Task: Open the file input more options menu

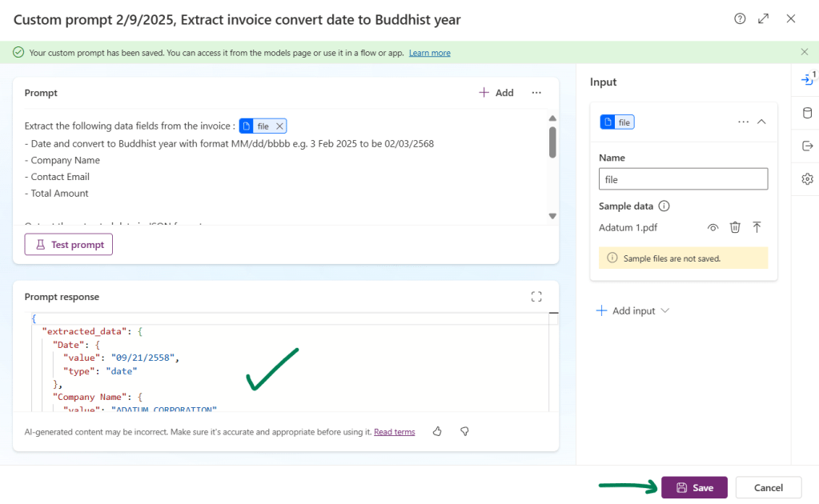Action: tap(743, 122)
